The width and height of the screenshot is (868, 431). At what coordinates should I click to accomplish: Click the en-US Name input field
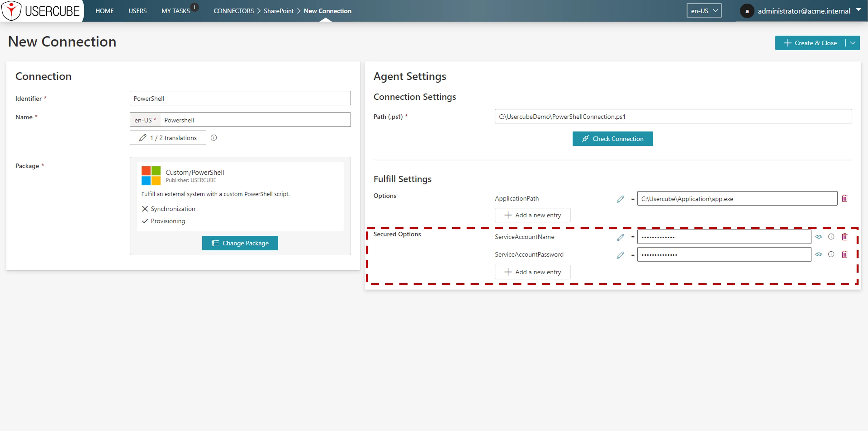click(x=255, y=120)
